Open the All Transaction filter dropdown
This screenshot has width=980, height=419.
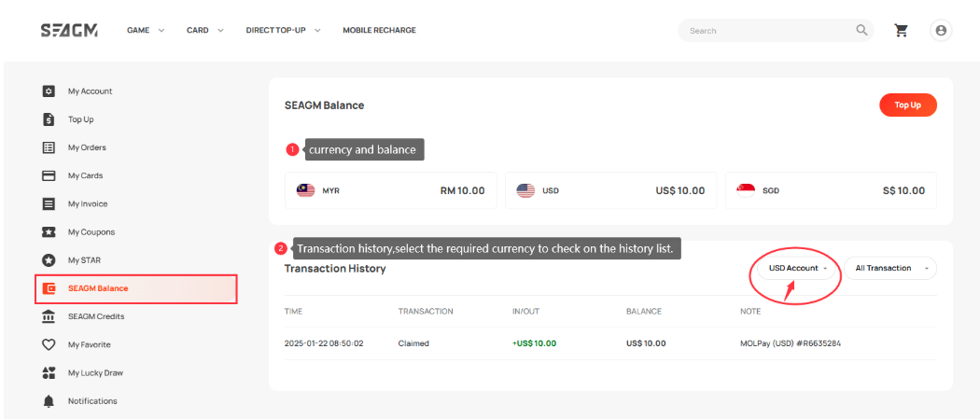[x=890, y=269]
